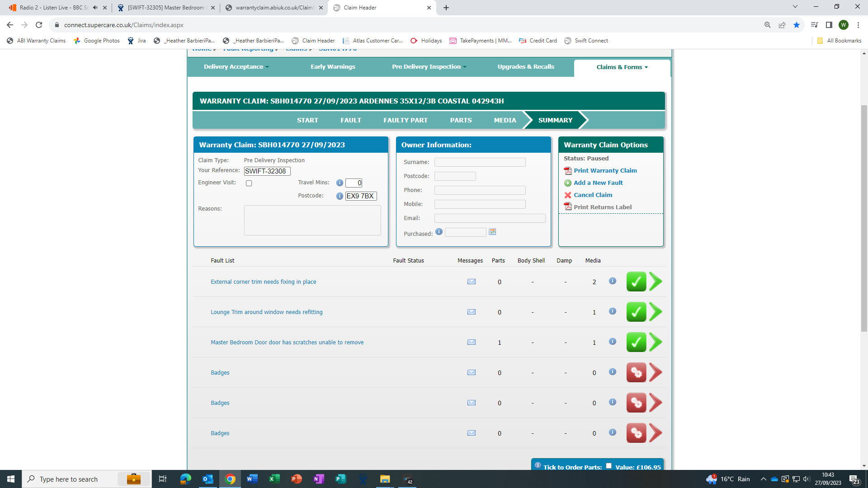Screen dimensions: 868x488
Task: Go to the FAULTY PART step tab
Action: 405,120
